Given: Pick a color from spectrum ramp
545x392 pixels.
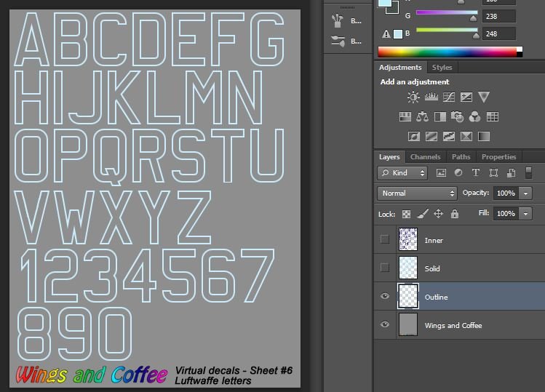Looking at the screenshot, I should click(447, 52).
